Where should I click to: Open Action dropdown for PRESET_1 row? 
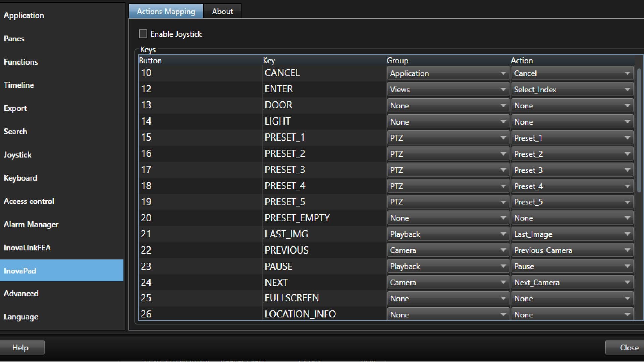point(572,138)
